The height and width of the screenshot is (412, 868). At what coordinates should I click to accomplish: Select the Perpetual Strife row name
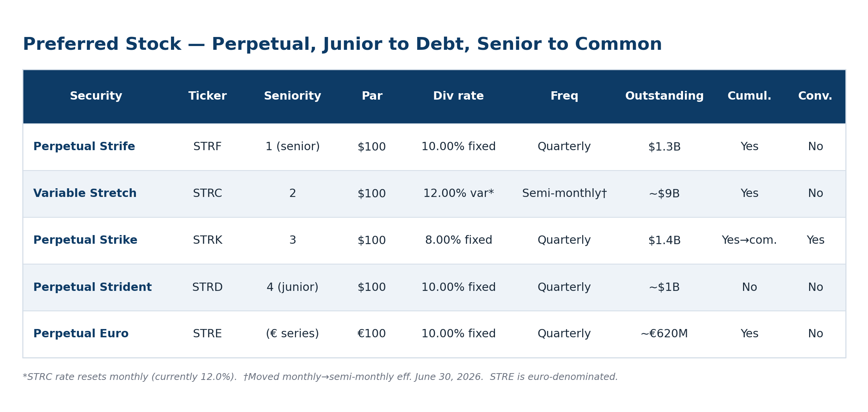click(84, 147)
